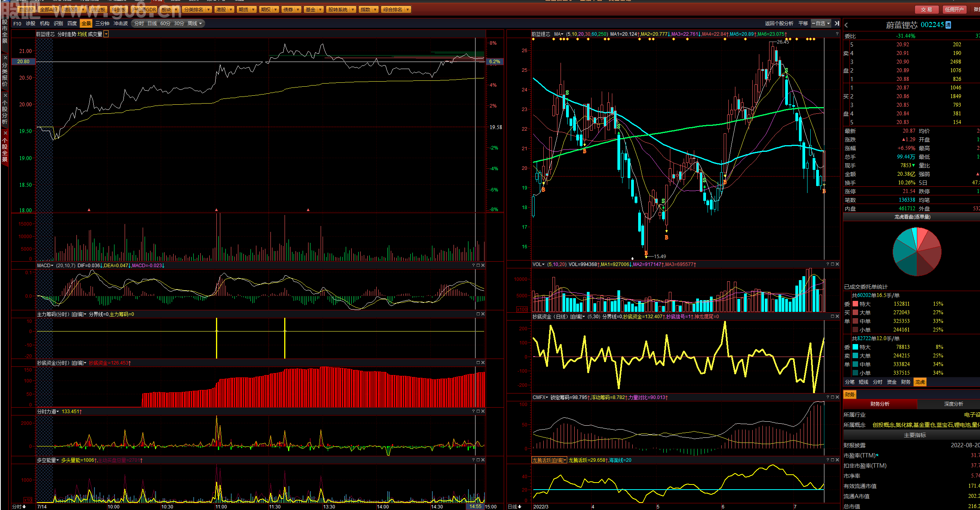Click the teal 中单 sell order color swatch
Screen dimensions: 980x510
(855, 364)
